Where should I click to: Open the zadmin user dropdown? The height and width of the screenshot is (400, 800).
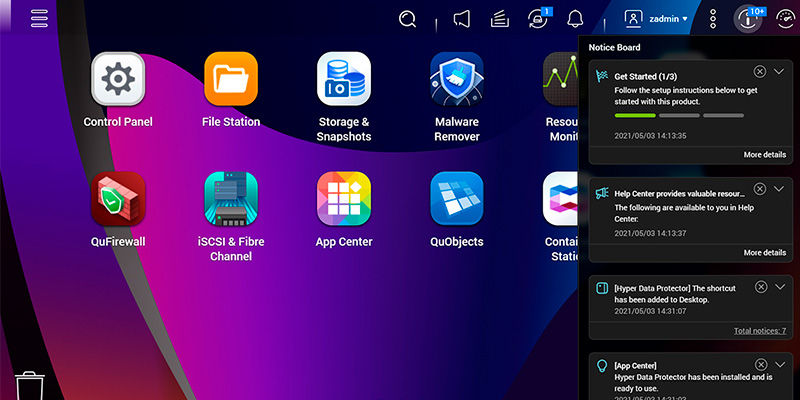coord(656,19)
